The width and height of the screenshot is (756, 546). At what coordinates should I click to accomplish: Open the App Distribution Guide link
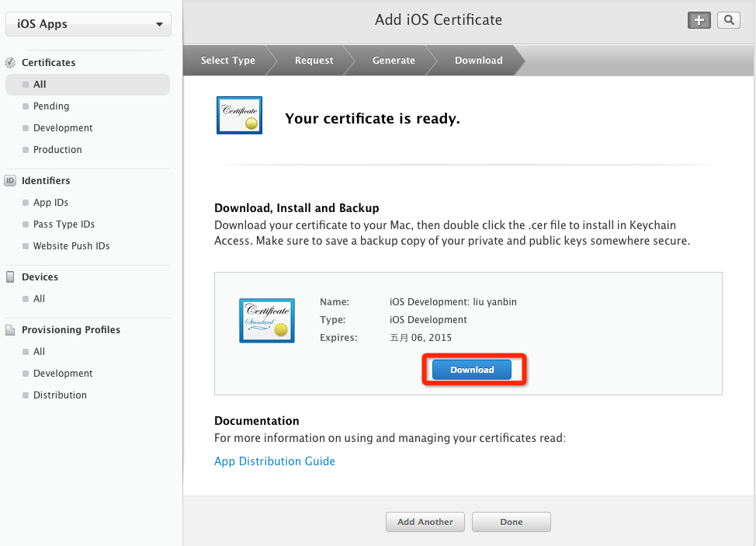click(275, 461)
